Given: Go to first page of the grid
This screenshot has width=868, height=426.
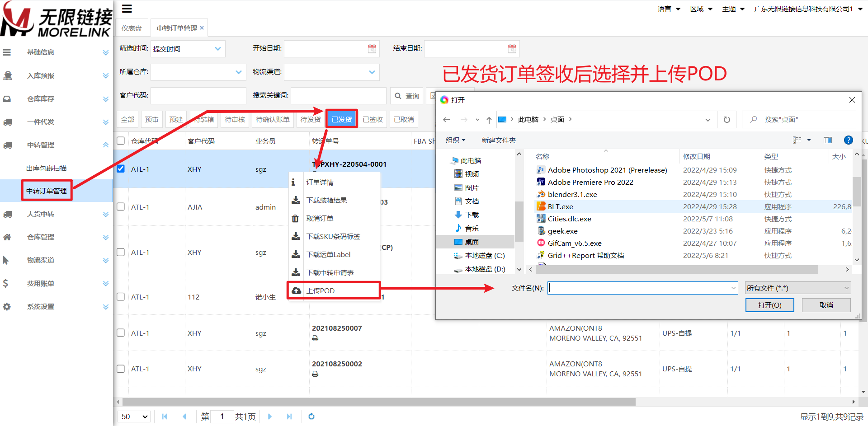Looking at the screenshot, I should click(165, 417).
